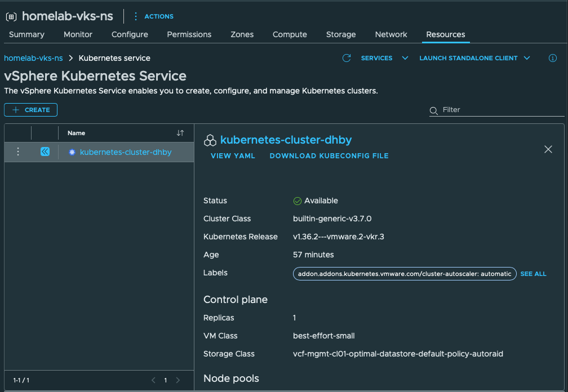Open the row actions menu for kubernetes-cluster-dhby

(x=18, y=152)
